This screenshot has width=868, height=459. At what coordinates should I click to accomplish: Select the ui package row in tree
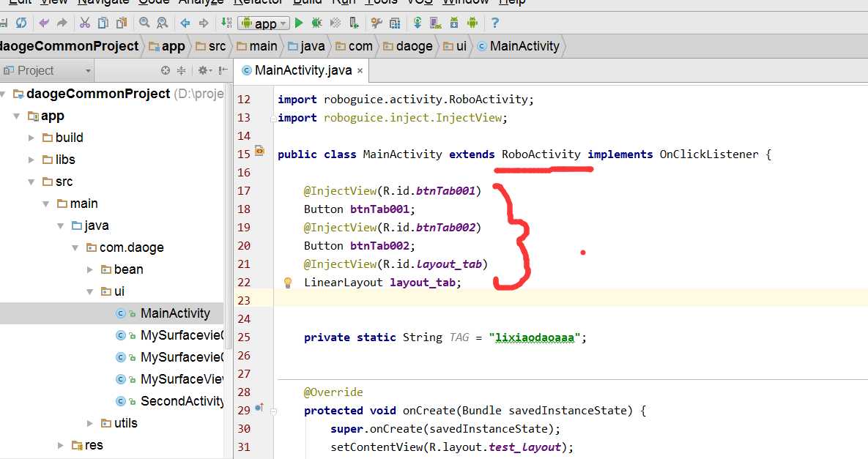112,291
